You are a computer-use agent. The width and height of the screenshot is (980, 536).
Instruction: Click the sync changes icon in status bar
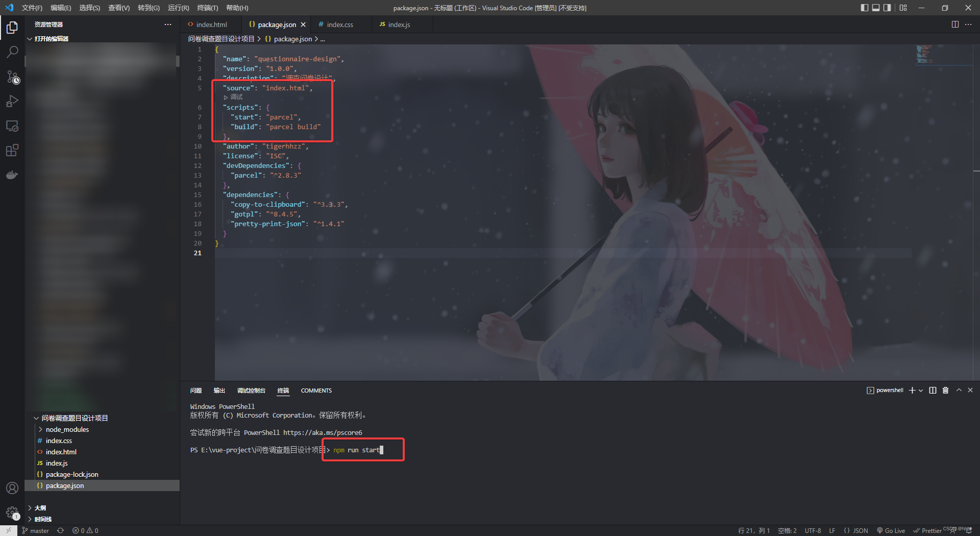point(60,531)
